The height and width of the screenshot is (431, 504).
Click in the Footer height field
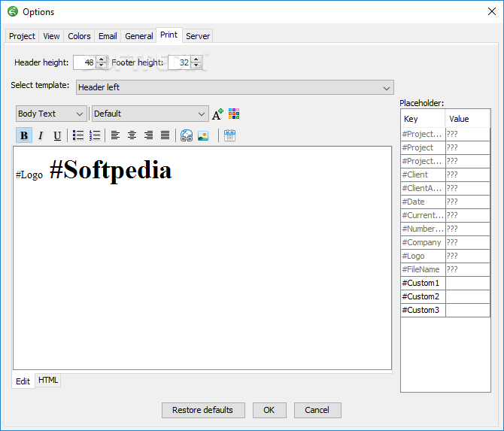(x=180, y=62)
